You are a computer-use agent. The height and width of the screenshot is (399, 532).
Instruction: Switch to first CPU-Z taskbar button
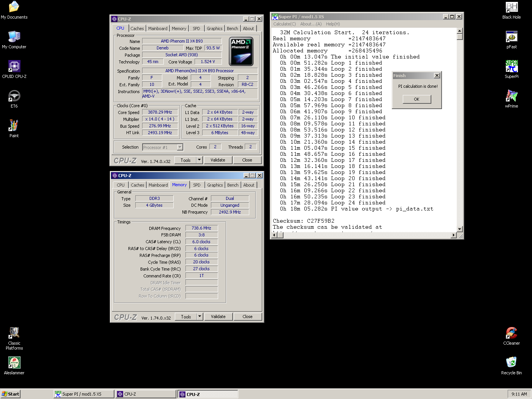[x=146, y=394]
